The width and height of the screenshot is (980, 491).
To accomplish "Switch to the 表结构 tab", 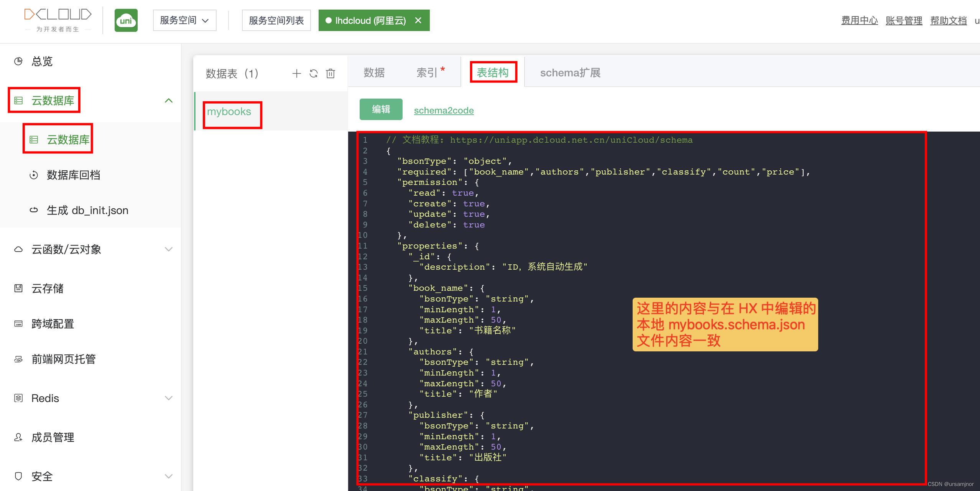I will tap(493, 72).
